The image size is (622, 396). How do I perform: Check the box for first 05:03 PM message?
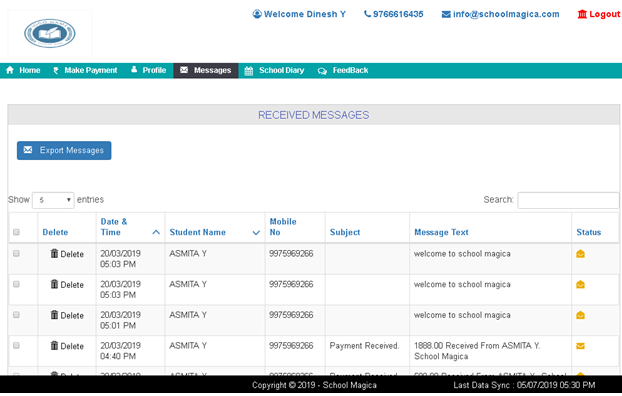pos(16,254)
